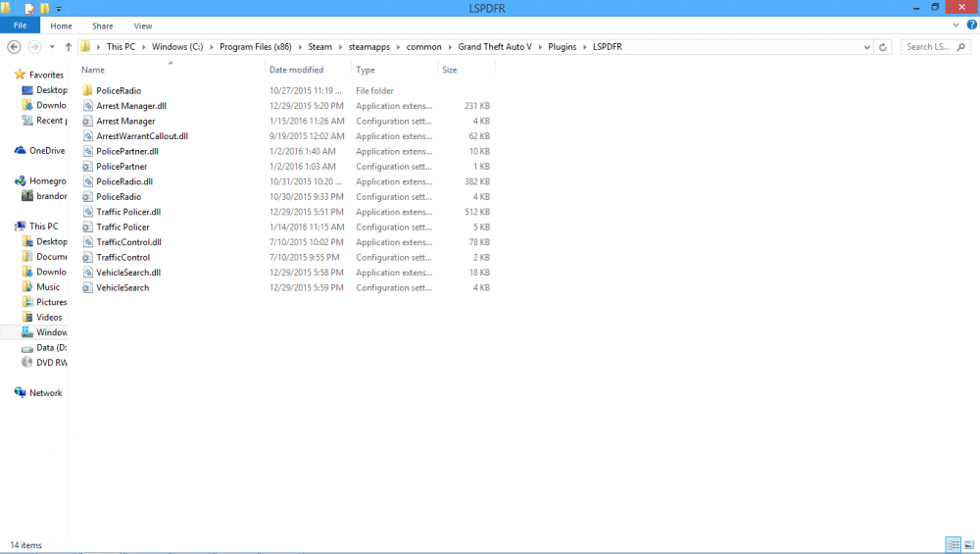The height and width of the screenshot is (554, 980).
Task: Select TrafficControl configuration file icon
Action: coord(87,258)
